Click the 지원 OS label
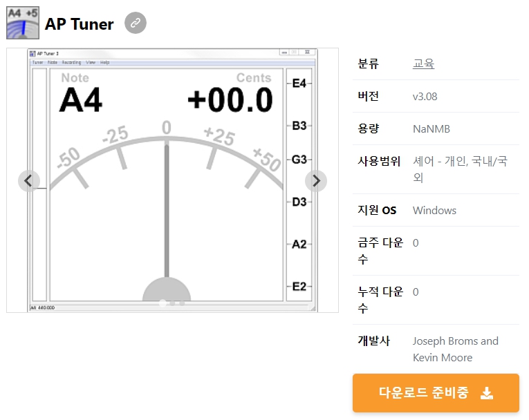529x420 pixels. tap(377, 210)
